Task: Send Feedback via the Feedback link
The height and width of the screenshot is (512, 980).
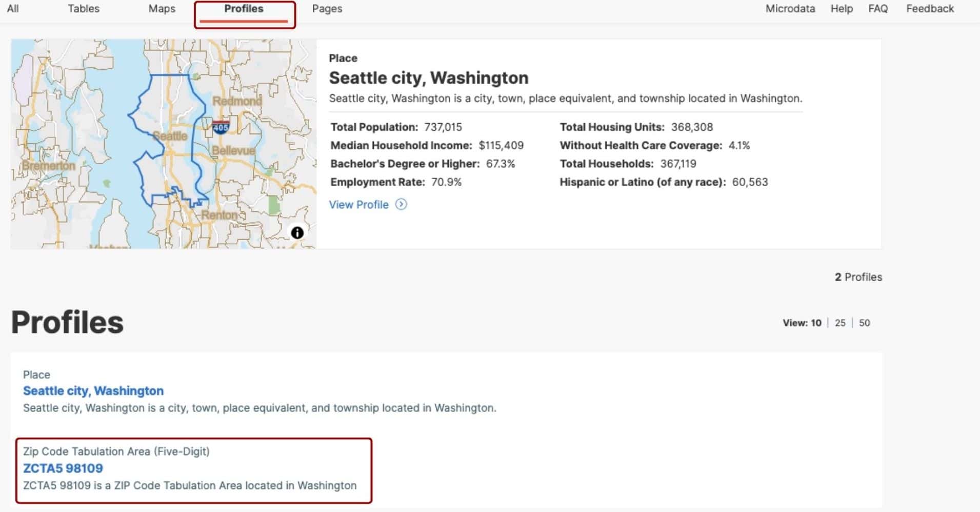Action: (x=929, y=9)
